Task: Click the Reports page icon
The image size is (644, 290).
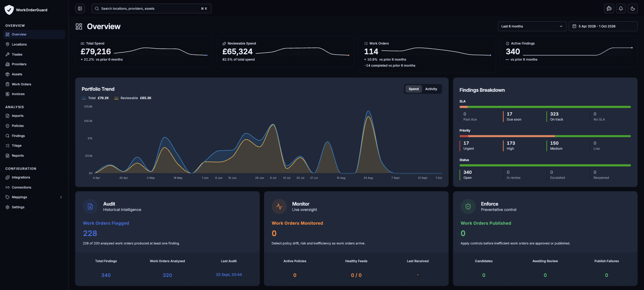Action: click(7, 156)
